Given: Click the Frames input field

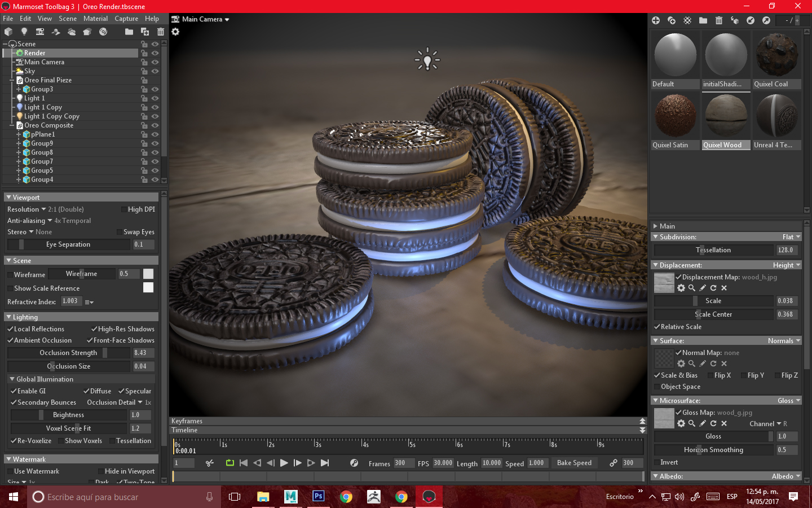Looking at the screenshot, I should point(403,463).
